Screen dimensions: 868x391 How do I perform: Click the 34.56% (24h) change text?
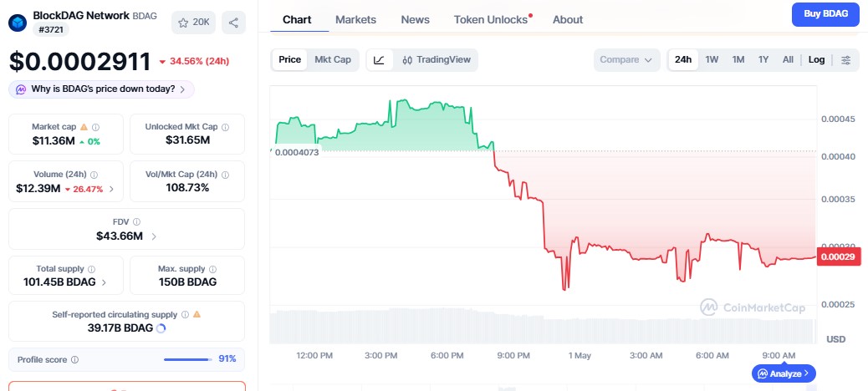pos(194,61)
